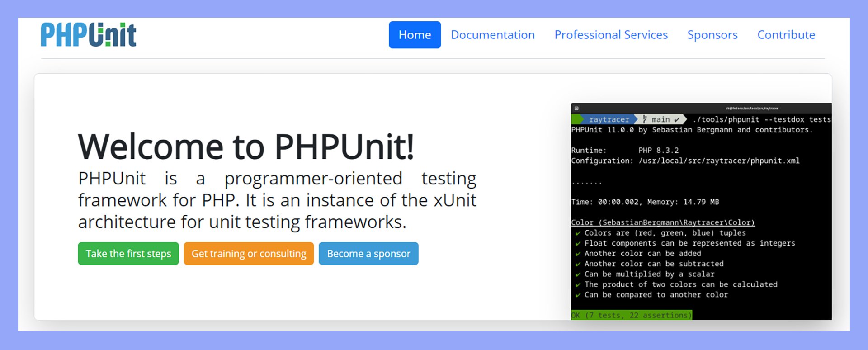The height and width of the screenshot is (350, 868).
Task: Click the Welcome to PHPUnit! heading
Action: click(x=246, y=147)
